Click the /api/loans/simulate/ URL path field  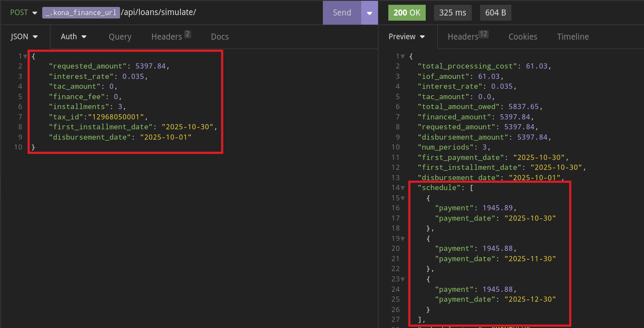click(x=158, y=12)
